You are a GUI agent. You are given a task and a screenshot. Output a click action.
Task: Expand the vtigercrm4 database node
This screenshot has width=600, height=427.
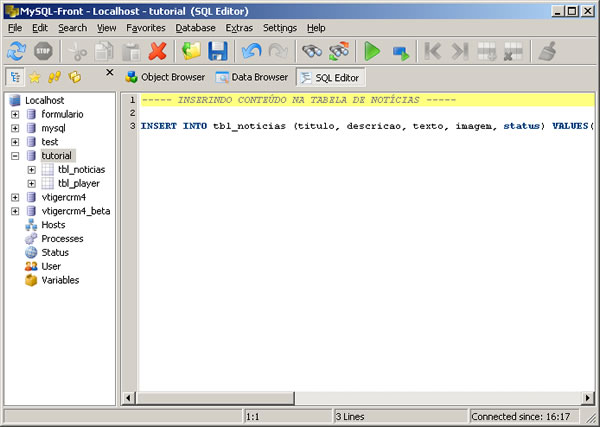pyautogui.click(x=15, y=197)
